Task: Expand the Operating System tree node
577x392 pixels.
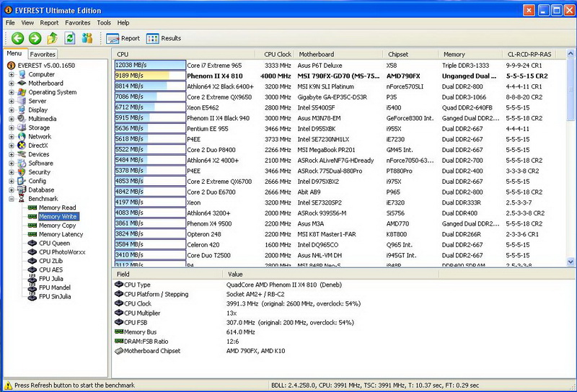Action: [12, 92]
